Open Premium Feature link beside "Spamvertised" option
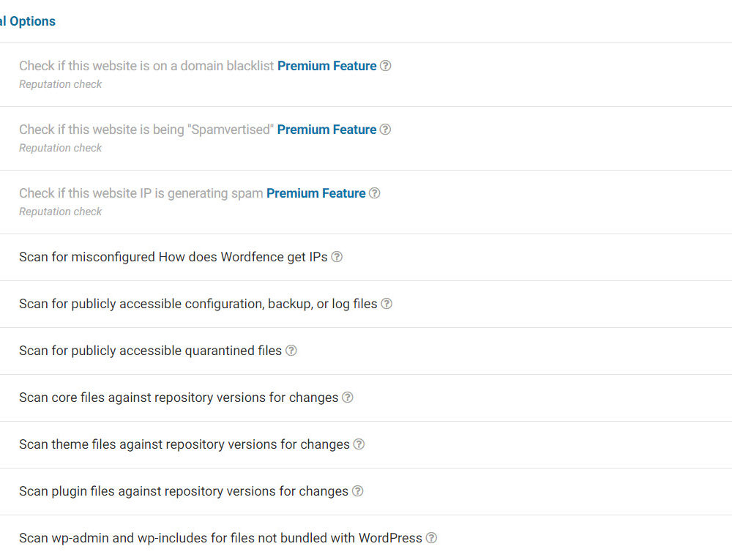The height and width of the screenshot is (560, 732). click(x=326, y=130)
